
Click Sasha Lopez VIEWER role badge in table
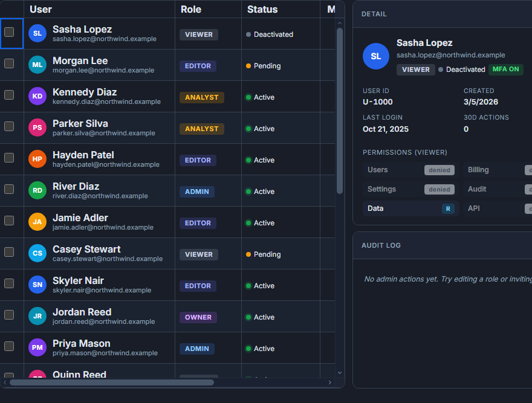click(x=199, y=34)
